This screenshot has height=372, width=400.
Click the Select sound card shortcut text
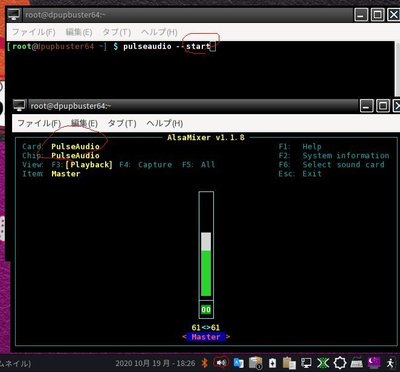point(343,165)
